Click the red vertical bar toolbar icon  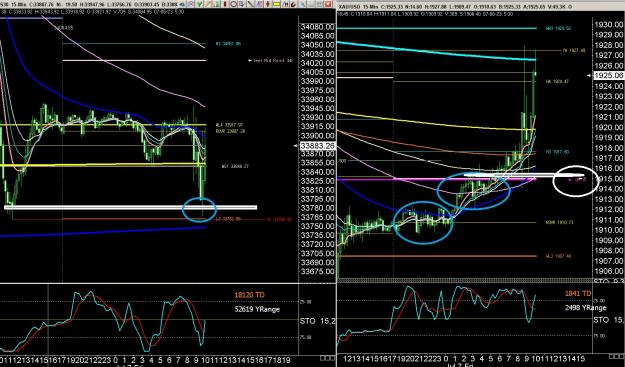[x=225, y=4]
